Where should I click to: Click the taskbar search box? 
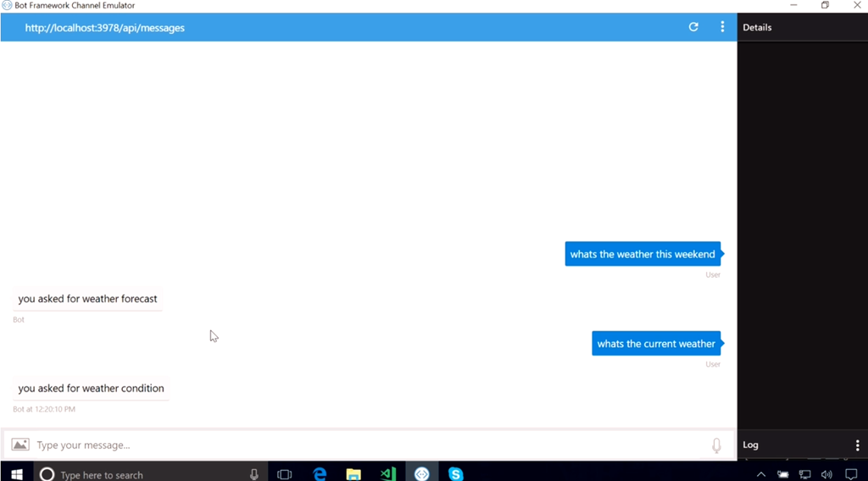click(x=151, y=474)
